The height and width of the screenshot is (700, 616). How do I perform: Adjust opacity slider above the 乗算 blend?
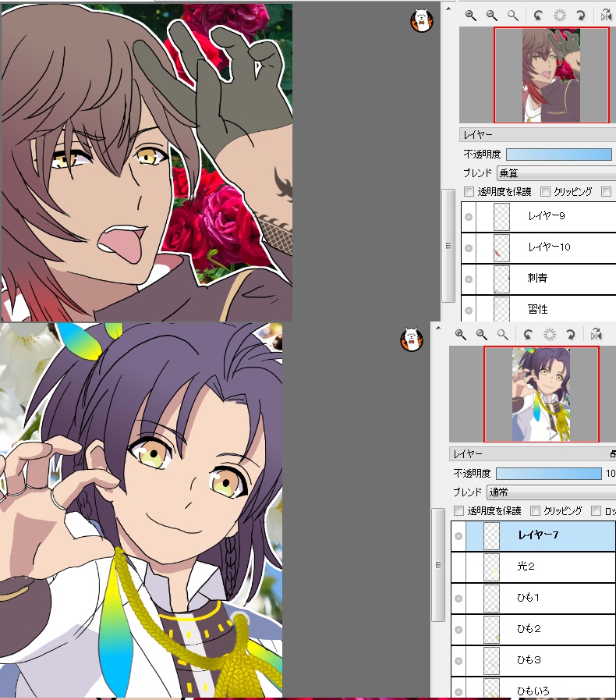(559, 155)
